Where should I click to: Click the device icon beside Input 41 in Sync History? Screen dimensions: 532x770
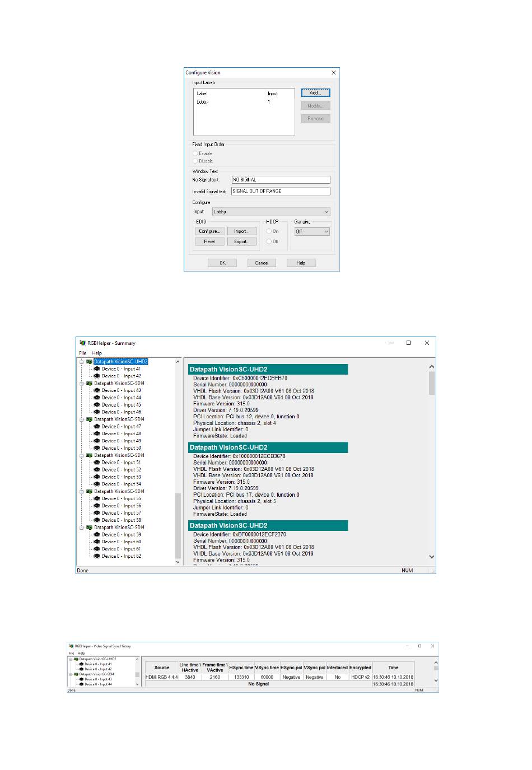[x=82, y=664]
